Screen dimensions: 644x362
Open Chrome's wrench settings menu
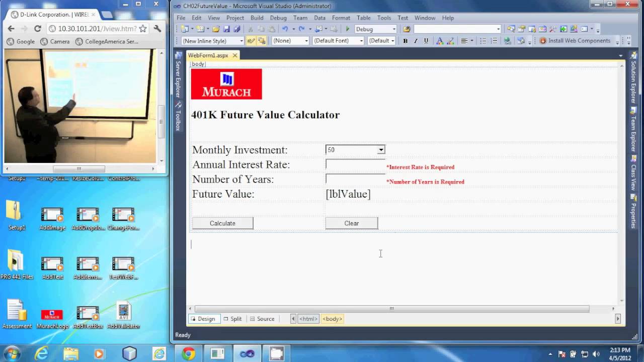tap(157, 29)
